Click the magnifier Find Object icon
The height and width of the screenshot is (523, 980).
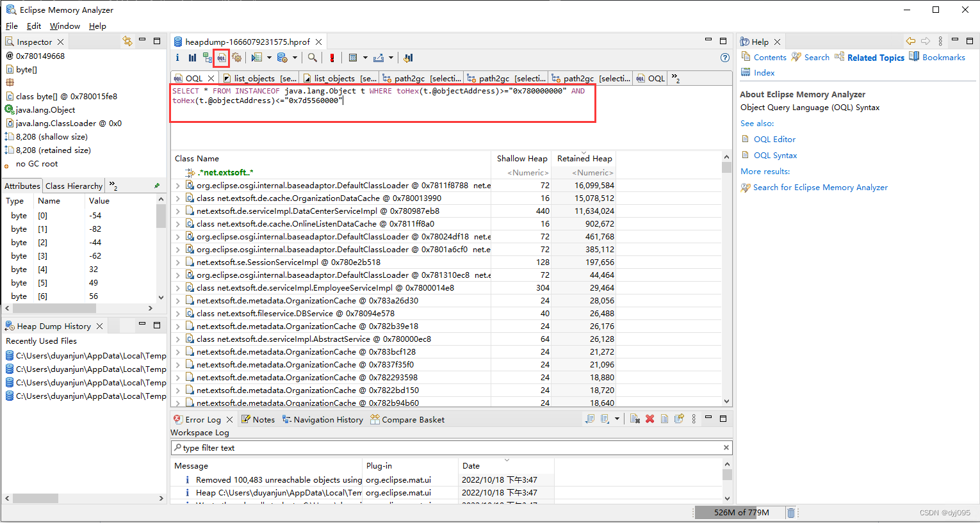[x=313, y=58]
